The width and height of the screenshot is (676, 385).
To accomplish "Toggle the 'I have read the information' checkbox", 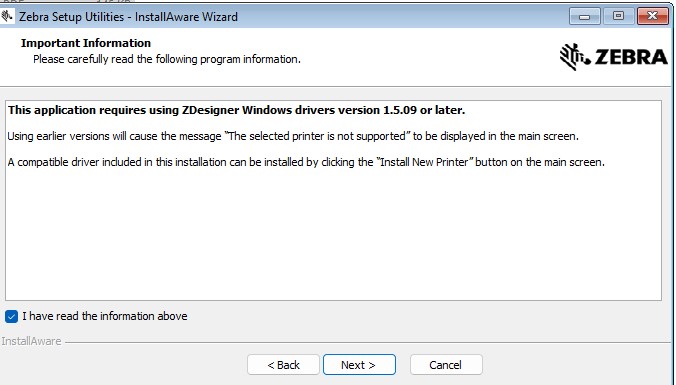I will point(12,316).
